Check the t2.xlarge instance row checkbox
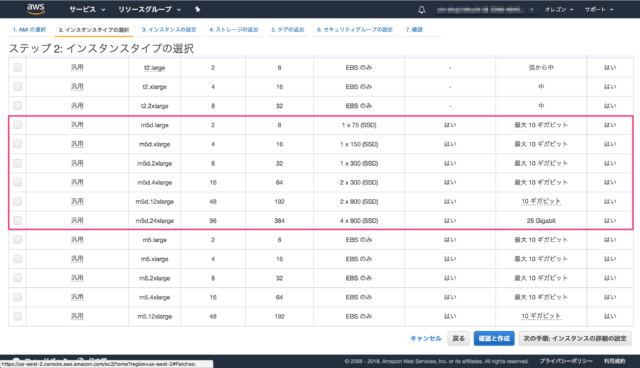The width and height of the screenshot is (640, 368). click(18, 86)
